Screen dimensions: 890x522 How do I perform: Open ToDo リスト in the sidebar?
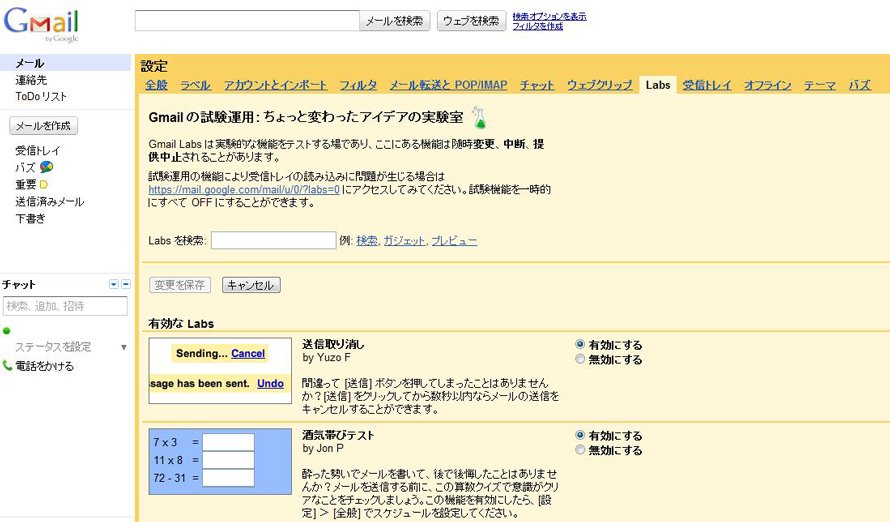point(41,96)
